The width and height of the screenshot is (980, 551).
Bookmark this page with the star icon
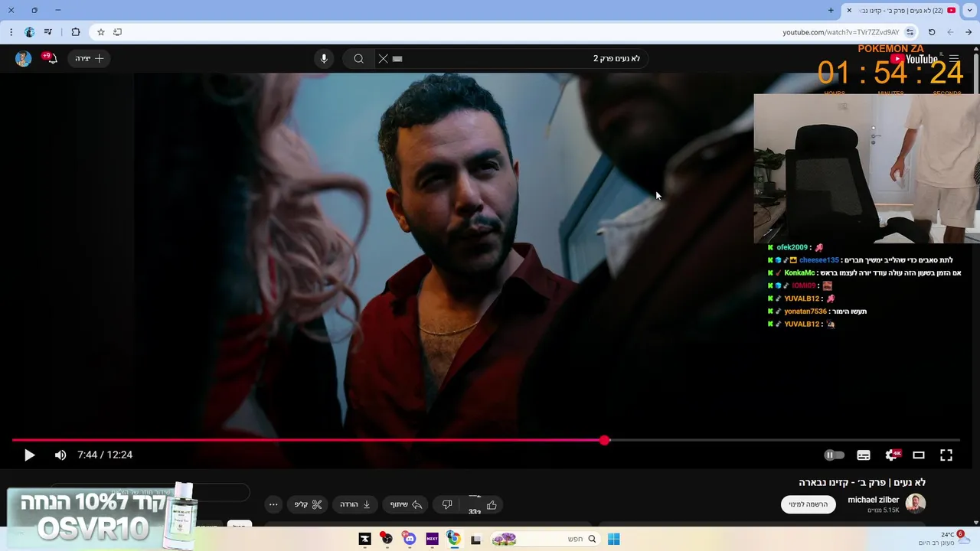tap(100, 32)
